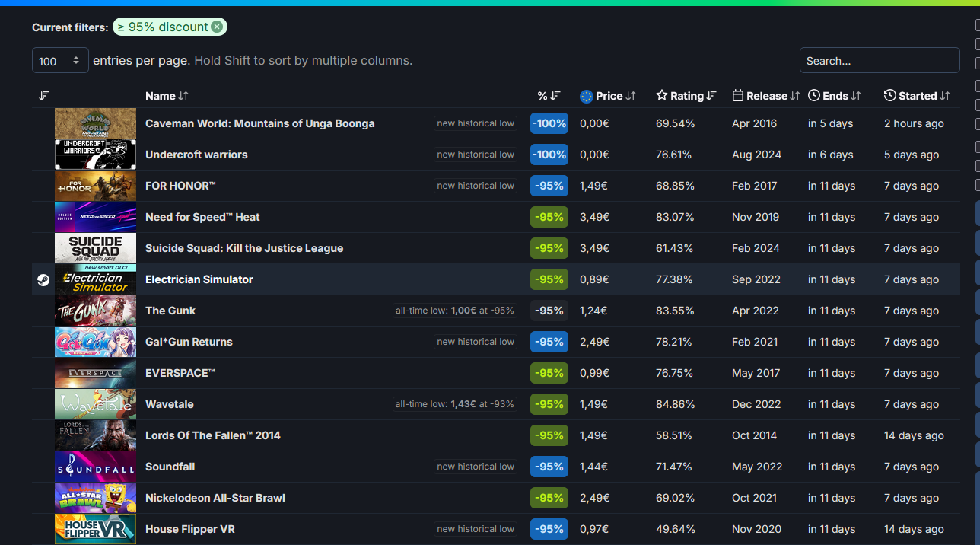The image size is (980, 545).
Task: Open Wavetale thumbnail image
Action: click(95, 404)
